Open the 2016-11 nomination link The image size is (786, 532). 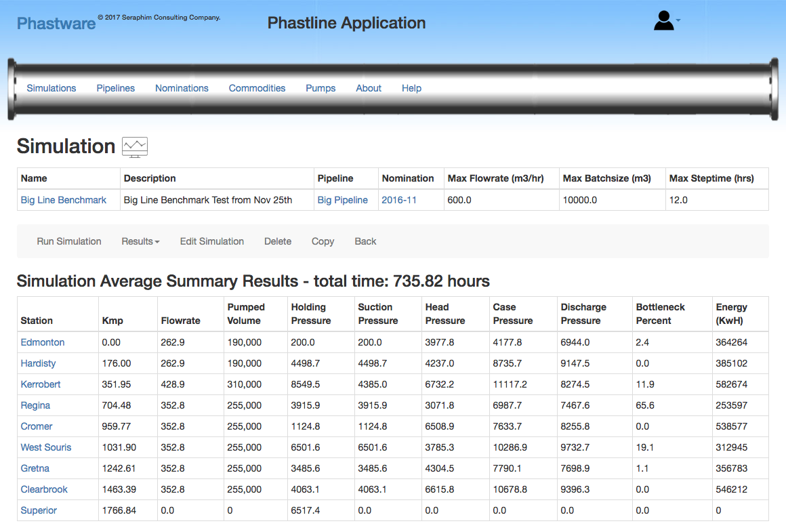(399, 200)
